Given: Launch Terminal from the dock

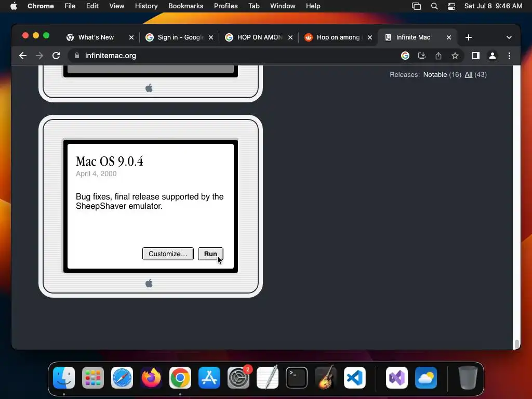Looking at the screenshot, I should (x=297, y=378).
